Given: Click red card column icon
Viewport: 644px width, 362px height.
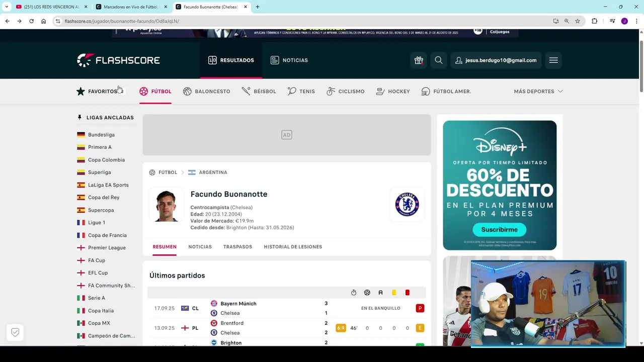Looking at the screenshot, I should (407, 293).
